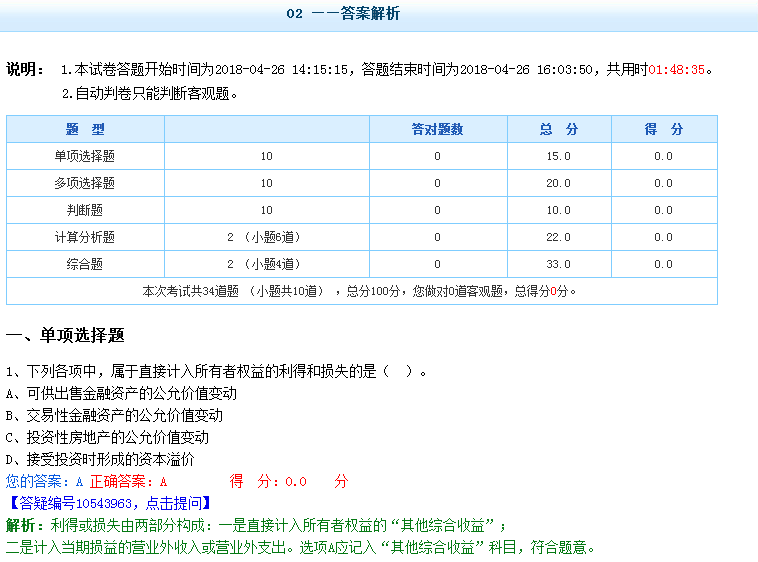This screenshot has width=758, height=562.
Task: Click question 1 stem about 利得和损失
Action: click(x=217, y=371)
